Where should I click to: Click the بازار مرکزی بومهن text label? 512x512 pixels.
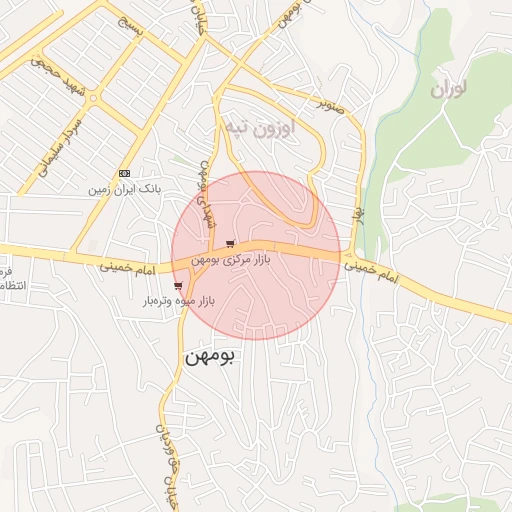pos(231,260)
